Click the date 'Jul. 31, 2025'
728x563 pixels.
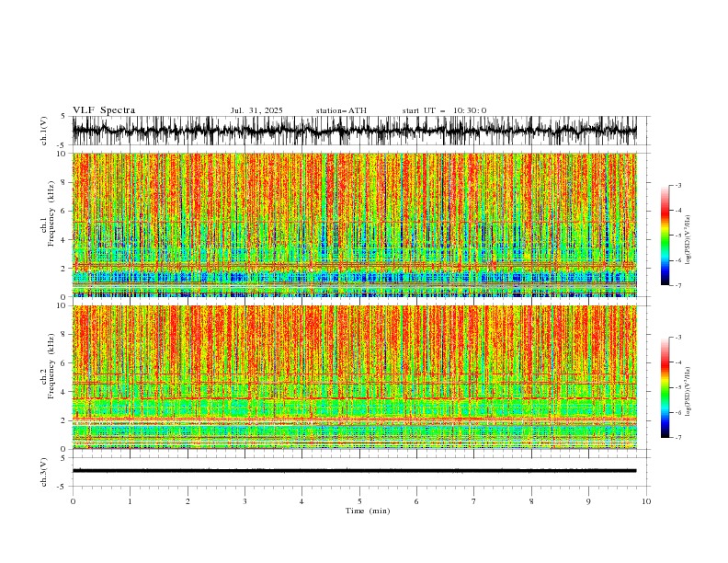coord(256,110)
